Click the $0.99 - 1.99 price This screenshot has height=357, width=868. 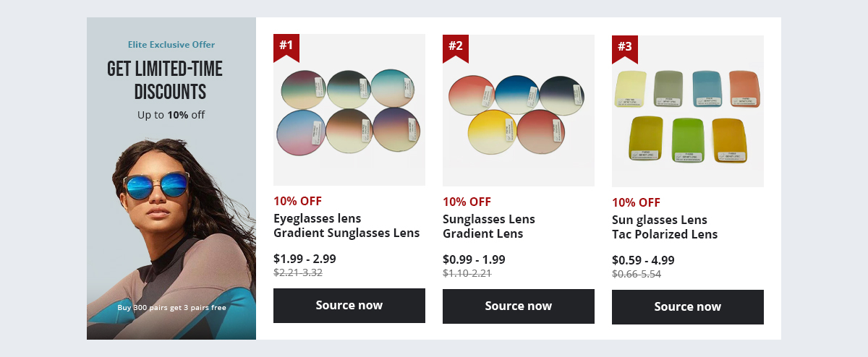(x=474, y=259)
